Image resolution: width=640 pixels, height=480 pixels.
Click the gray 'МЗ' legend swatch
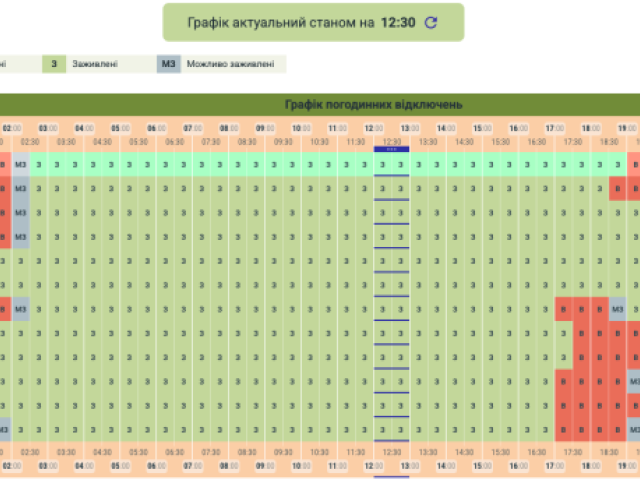point(168,64)
